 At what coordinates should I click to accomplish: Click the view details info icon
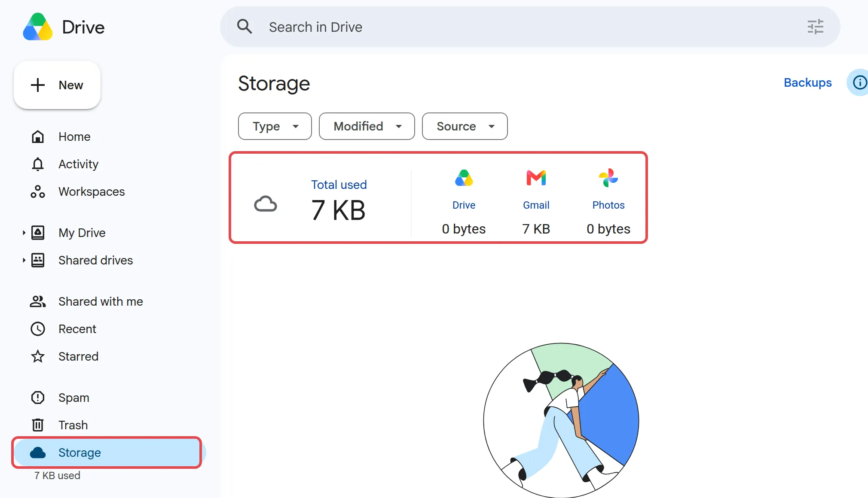tap(859, 82)
